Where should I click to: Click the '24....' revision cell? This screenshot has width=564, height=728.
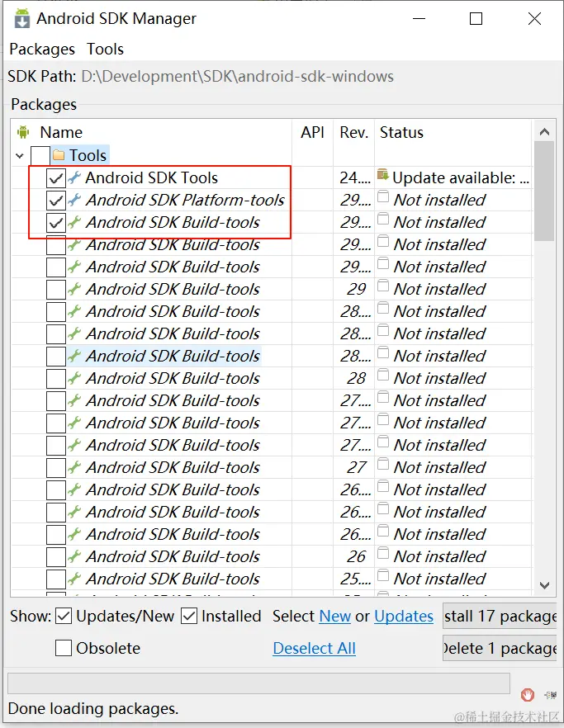point(355,177)
